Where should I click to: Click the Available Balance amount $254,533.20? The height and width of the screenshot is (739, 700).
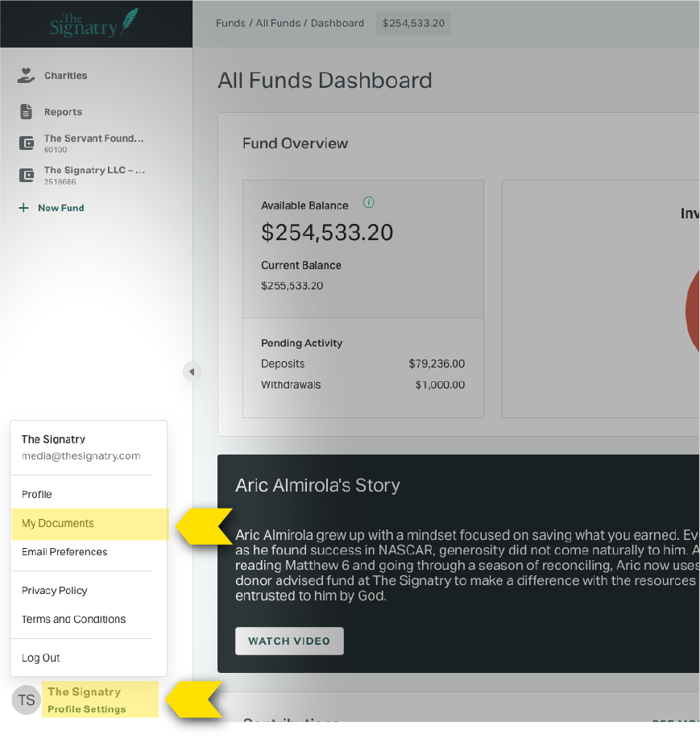327,232
